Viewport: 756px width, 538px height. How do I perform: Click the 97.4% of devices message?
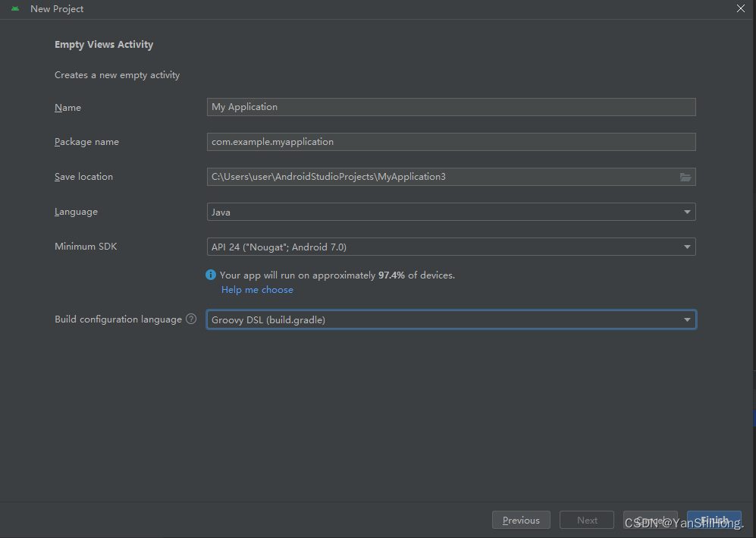337,275
